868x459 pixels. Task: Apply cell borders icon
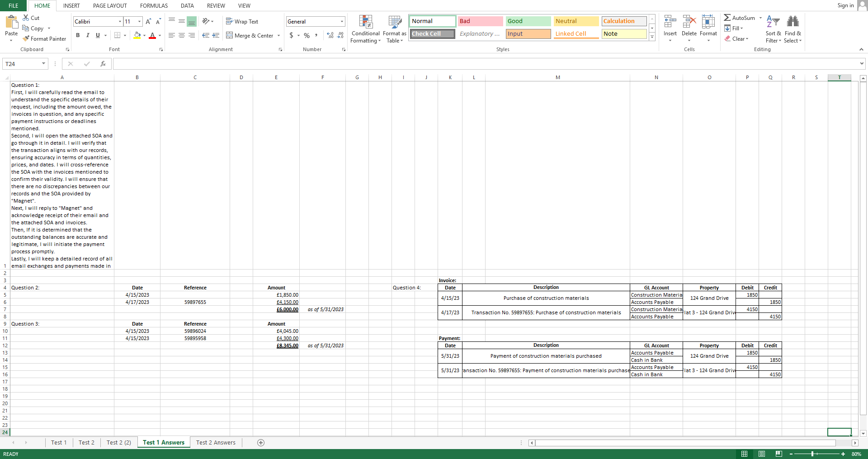[x=118, y=35]
